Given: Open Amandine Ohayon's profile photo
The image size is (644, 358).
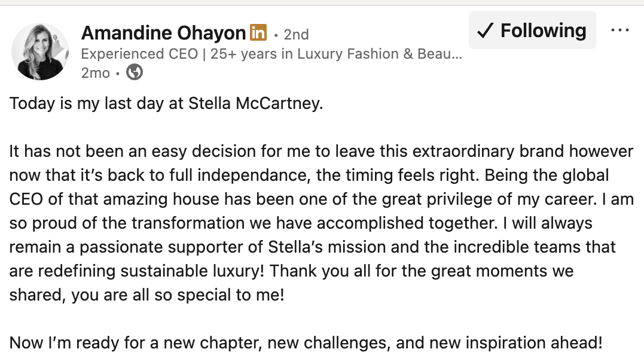Looking at the screenshot, I should click(41, 52).
